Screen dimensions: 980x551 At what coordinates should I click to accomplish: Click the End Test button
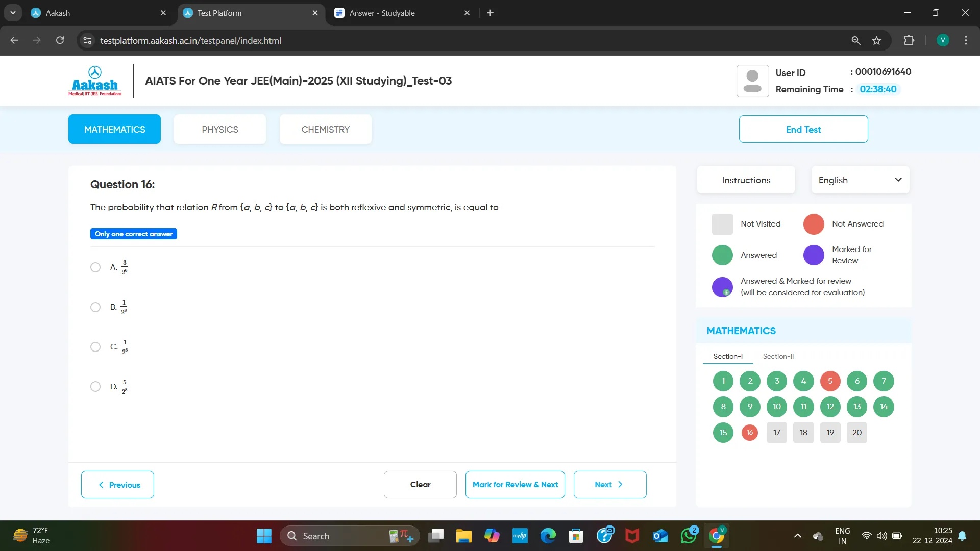[x=803, y=130]
